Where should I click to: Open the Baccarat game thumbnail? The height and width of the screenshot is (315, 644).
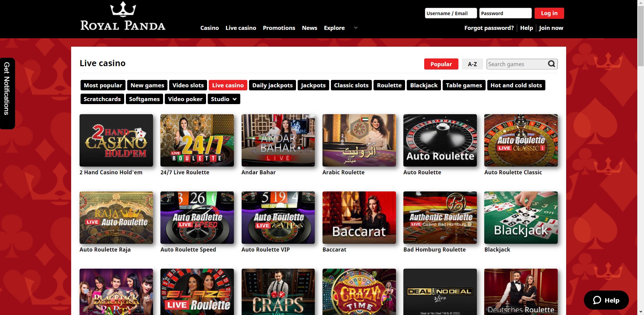pos(359,218)
